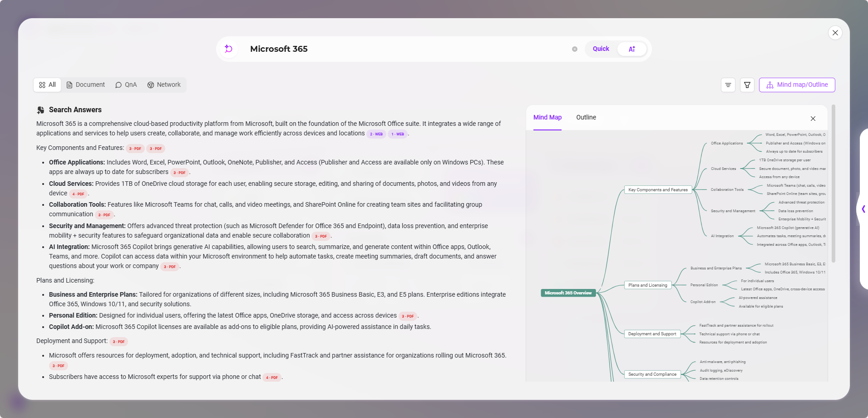This screenshot has height=418, width=868.
Task: Click 'Technical support via phone or chat' leaf
Action: point(729,334)
